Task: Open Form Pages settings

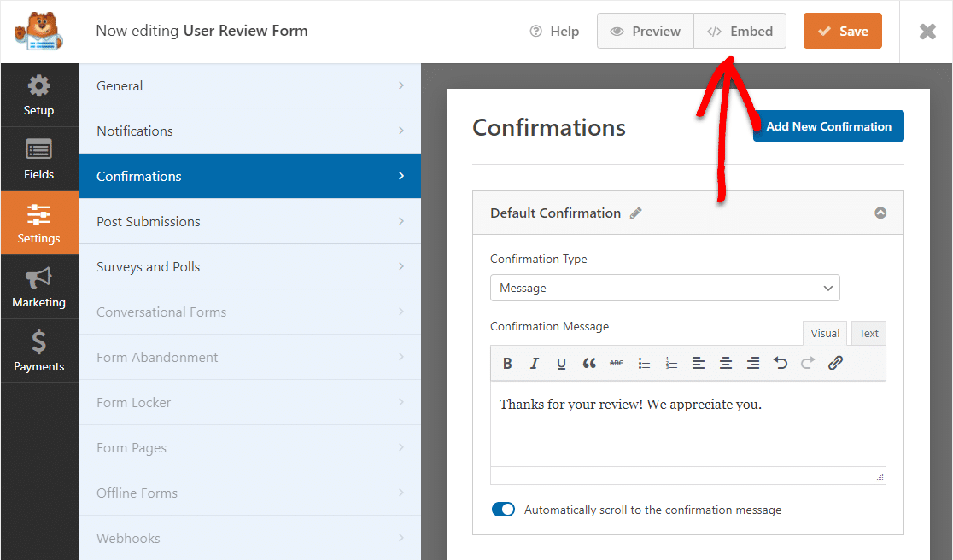Action: point(250,447)
